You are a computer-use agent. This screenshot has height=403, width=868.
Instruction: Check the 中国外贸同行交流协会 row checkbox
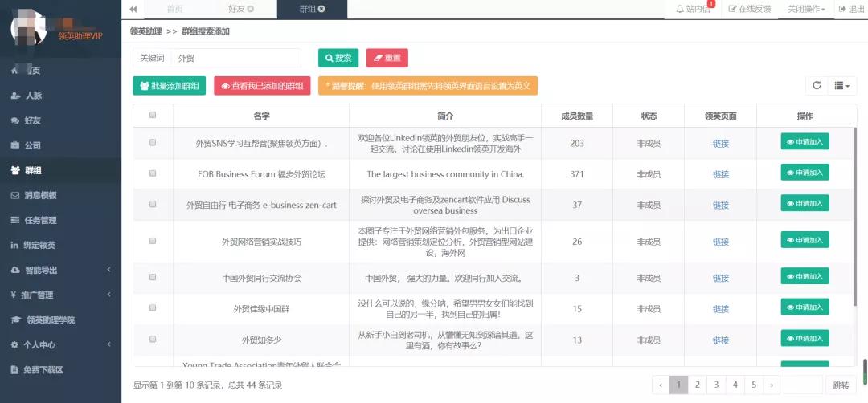[x=153, y=277]
